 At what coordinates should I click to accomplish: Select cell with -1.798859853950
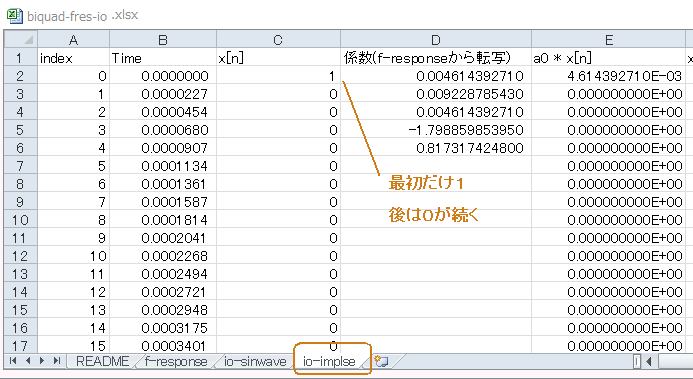435,130
